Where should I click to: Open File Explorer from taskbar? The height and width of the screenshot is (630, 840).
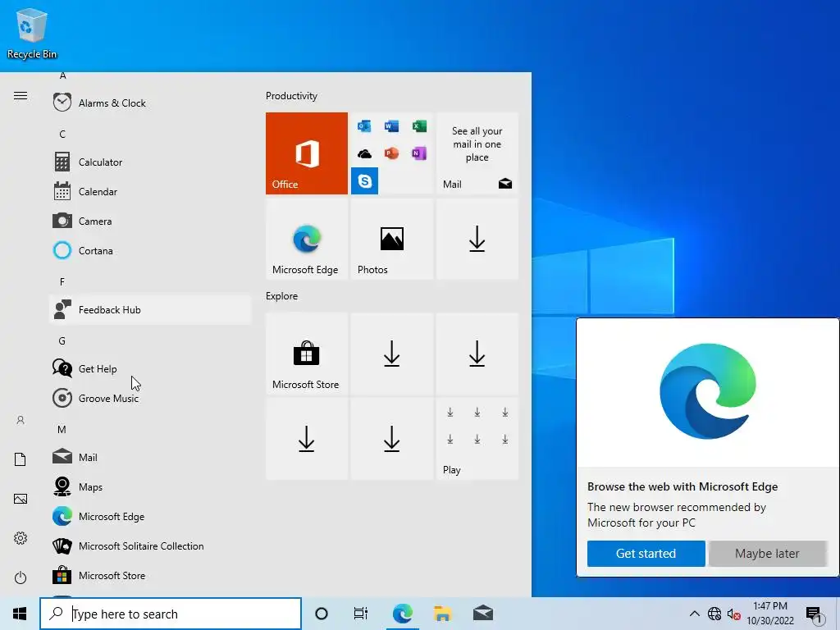click(x=442, y=614)
